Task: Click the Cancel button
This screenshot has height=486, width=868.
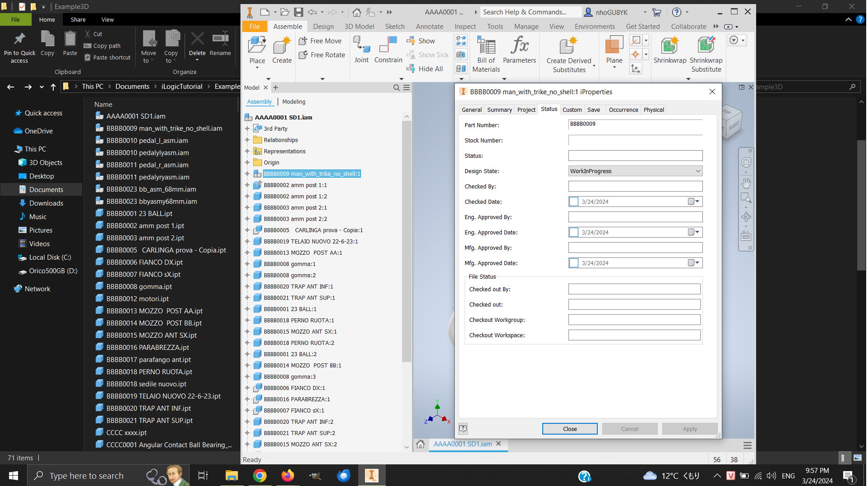Action: coord(630,428)
